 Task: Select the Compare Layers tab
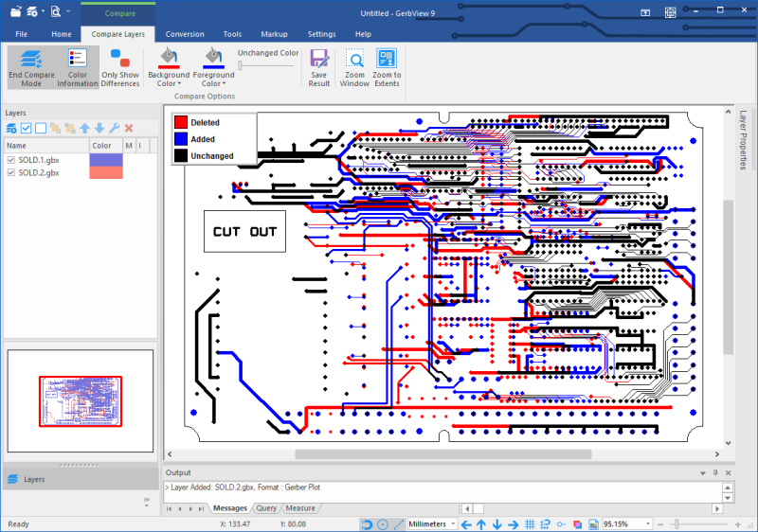tap(117, 34)
